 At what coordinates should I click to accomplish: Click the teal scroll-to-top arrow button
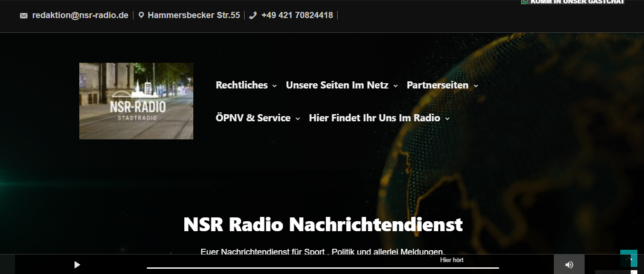[628, 258]
